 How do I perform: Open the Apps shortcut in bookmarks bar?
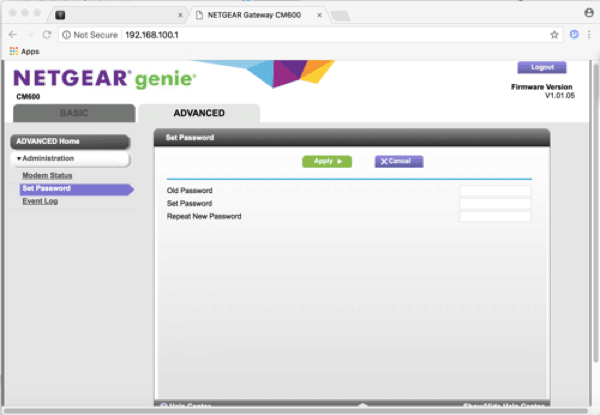(24, 51)
